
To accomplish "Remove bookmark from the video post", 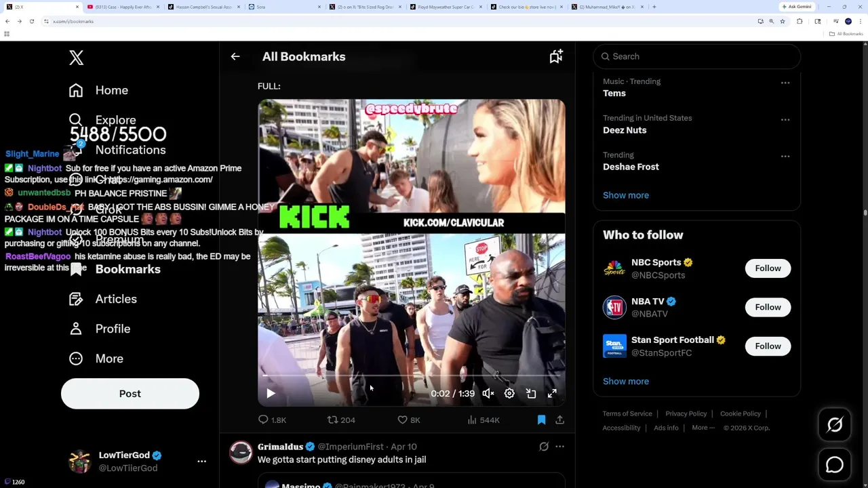I will pyautogui.click(x=541, y=420).
